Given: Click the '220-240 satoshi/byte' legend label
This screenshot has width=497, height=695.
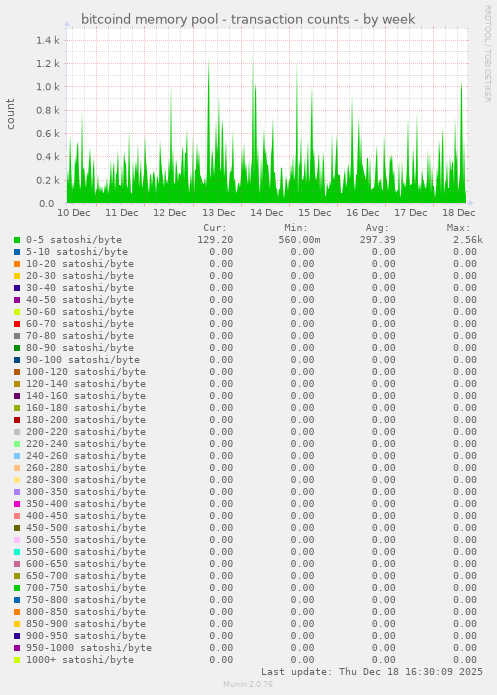Looking at the screenshot, I should coord(86,444).
